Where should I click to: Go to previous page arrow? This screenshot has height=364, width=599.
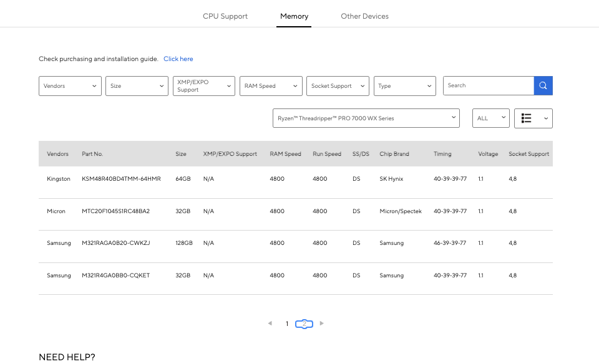pyautogui.click(x=270, y=323)
